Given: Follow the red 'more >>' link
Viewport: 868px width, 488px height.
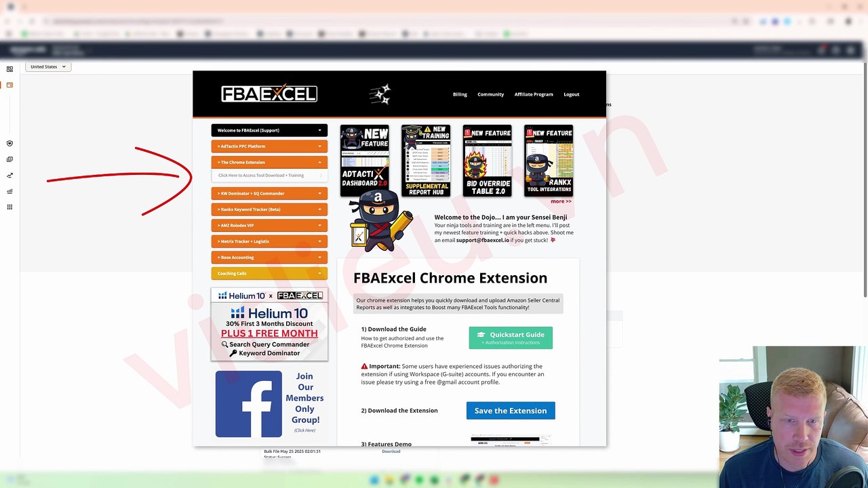Looking at the screenshot, I should [x=561, y=201].
